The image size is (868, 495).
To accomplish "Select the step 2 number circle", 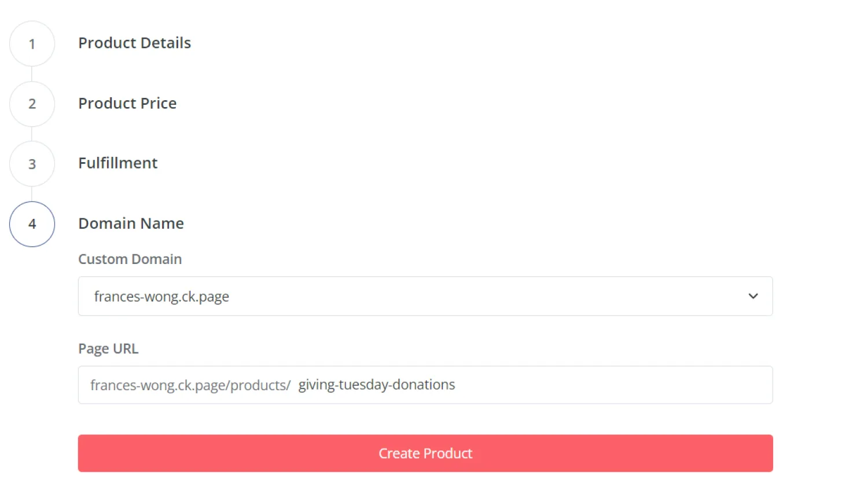I will tap(32, 104).
